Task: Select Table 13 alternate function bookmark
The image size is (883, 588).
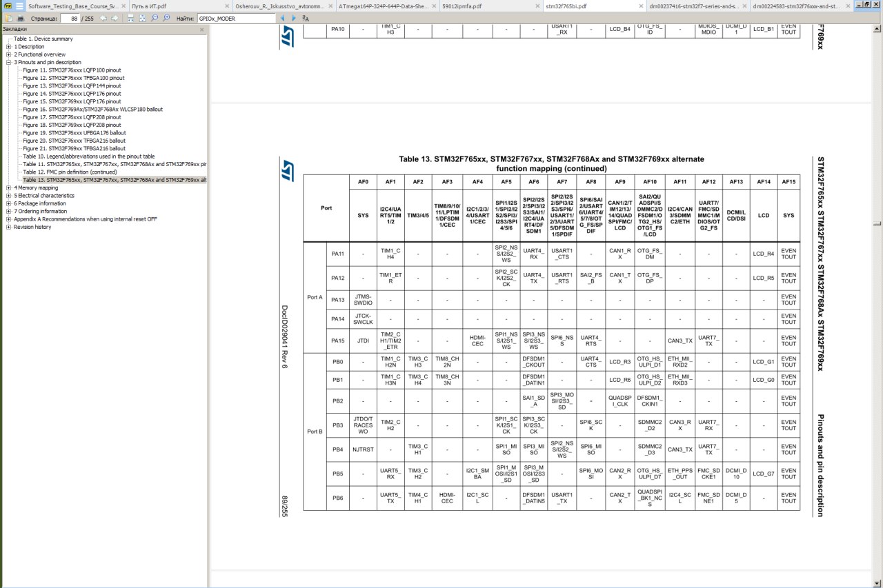Action: tap(114, 180)
